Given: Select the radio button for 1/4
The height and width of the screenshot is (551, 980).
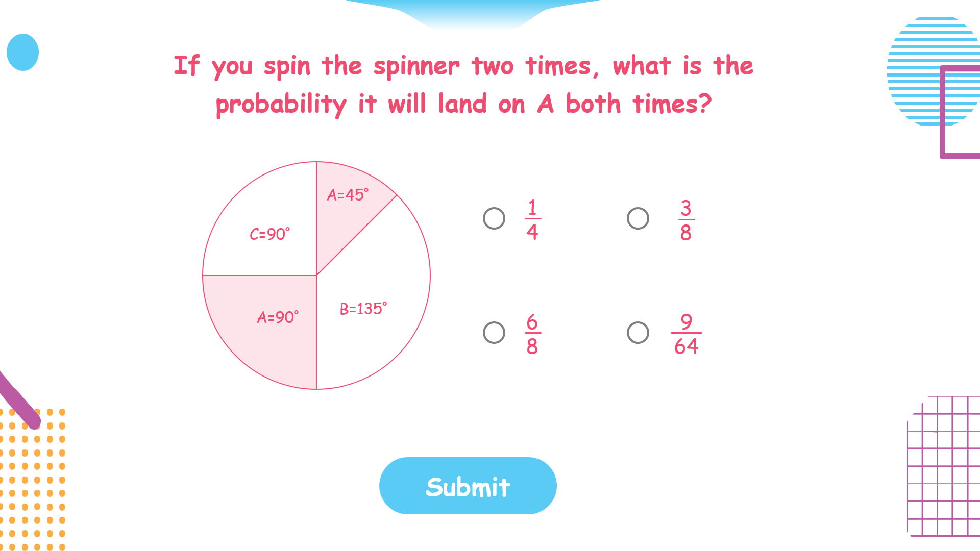Looking at the screenshot, I should tap(494, 218).
